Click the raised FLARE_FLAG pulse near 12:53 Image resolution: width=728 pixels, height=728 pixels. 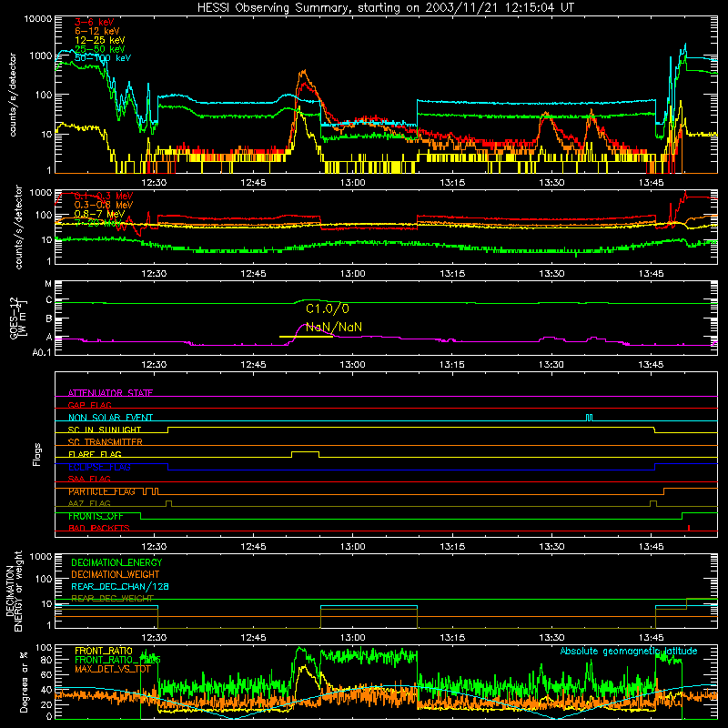(305, 453)
